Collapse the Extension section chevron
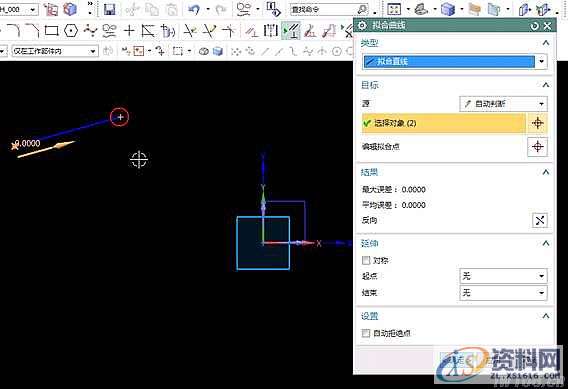 point(546,243)
